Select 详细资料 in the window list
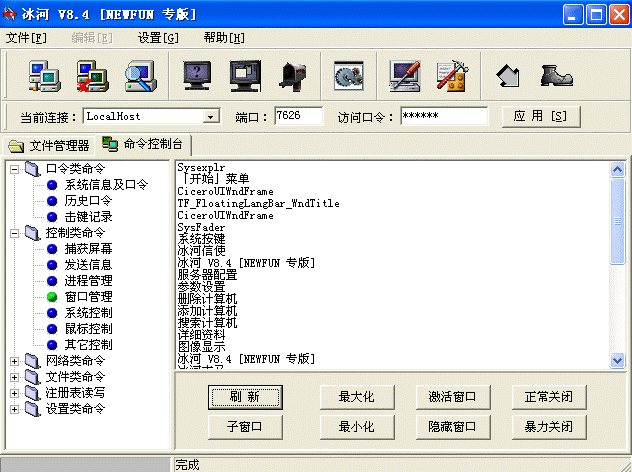 click(201, 335)
